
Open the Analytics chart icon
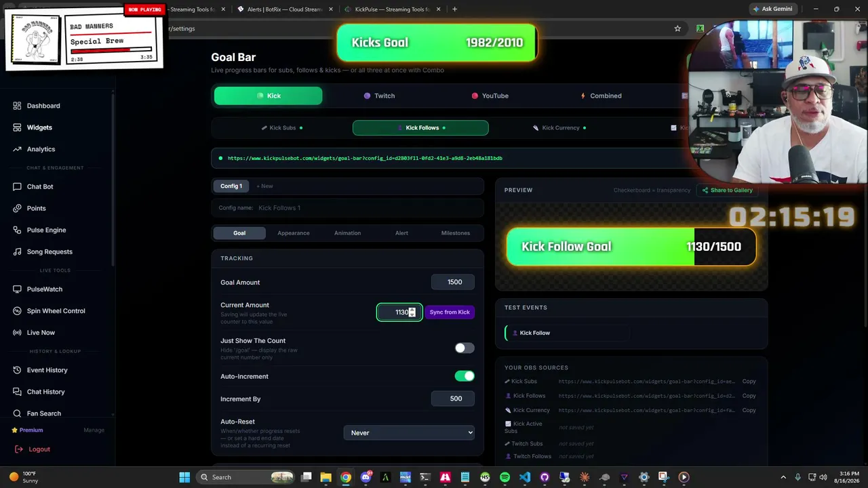pos(17,149)
